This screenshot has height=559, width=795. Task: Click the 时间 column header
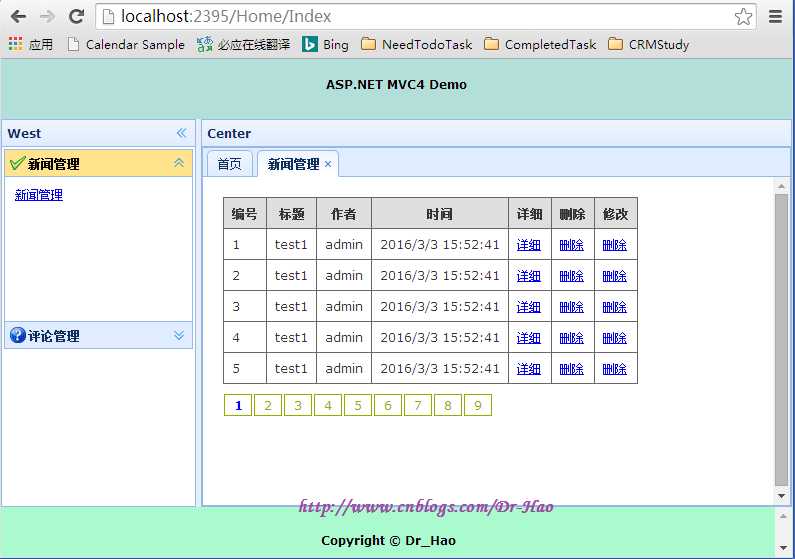click(x=440, y=214)
